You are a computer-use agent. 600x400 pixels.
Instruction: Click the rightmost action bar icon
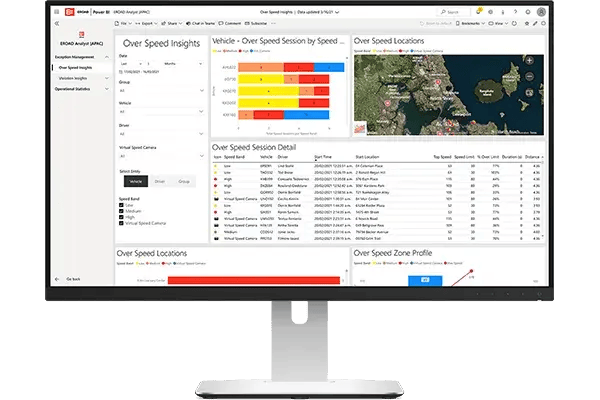(543, 23)
